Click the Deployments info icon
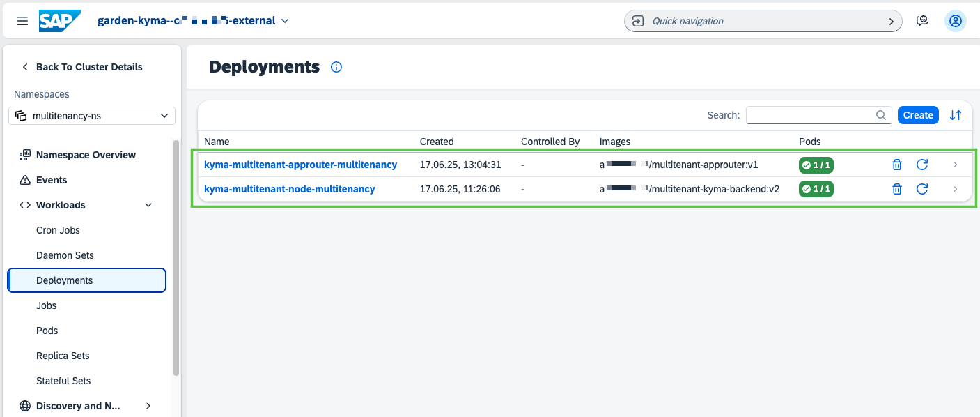Image resolution: width=980 pixels, height=417 pixels. 336,67
